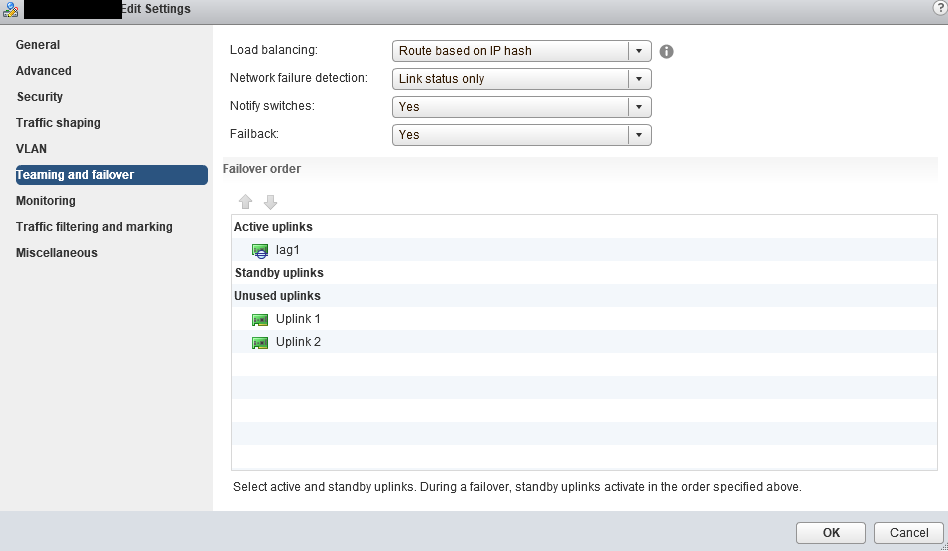Click the Uplink 1 adapter icon
The width and height of the screenshot is (948, 551).
(260, 319)
